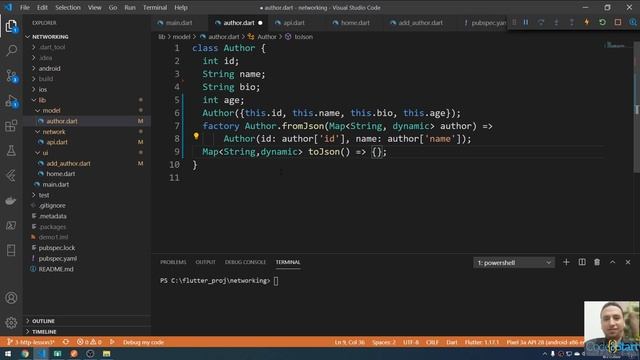Click the lightbulb quick-fix icon
640x360 pixels.
[196, 136]
